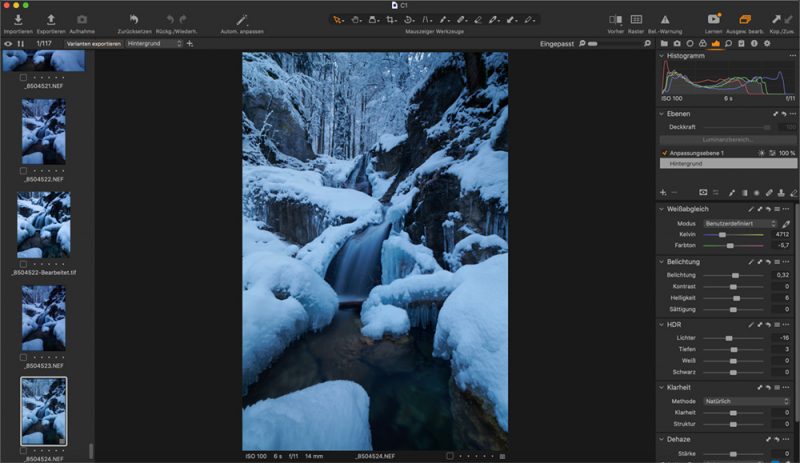
Task: Collapse the Histogramm panel
Action: tap(662, 56)
